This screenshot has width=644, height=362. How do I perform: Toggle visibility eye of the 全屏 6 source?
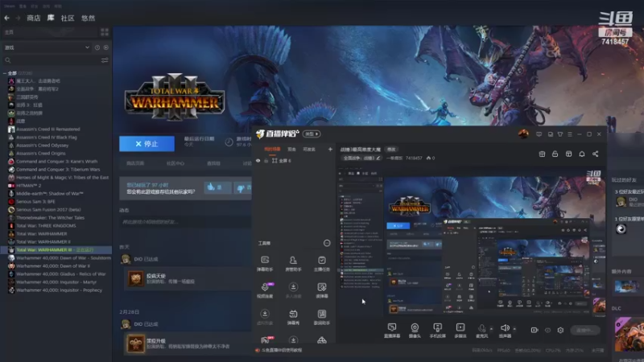point(258,161)
